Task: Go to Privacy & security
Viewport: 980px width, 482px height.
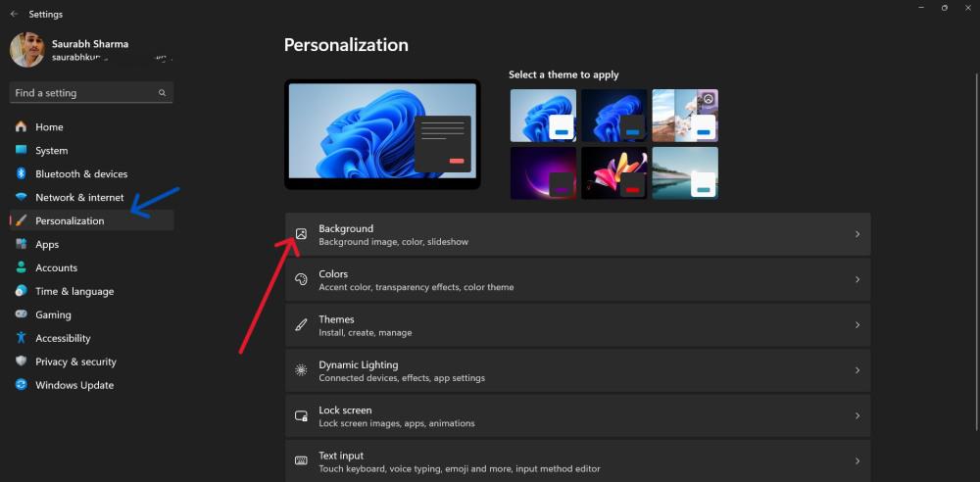Action: pos(92,361)
